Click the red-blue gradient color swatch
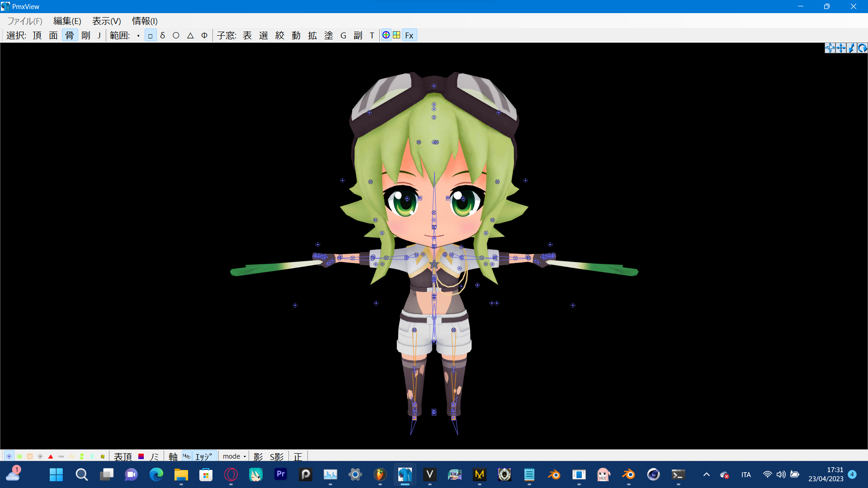The image size is (868, 488). (x=141, y=456)
